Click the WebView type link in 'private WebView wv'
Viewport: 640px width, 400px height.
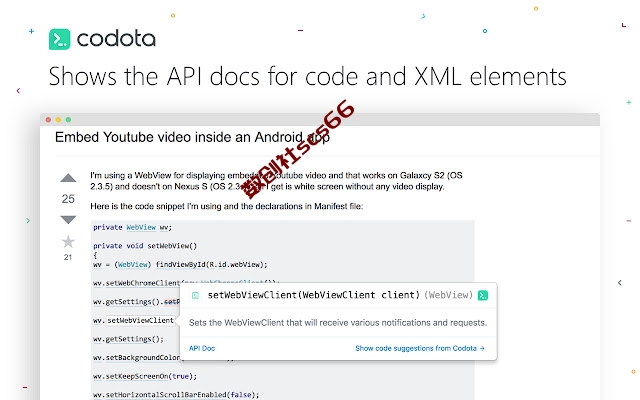tap(141, 227)
